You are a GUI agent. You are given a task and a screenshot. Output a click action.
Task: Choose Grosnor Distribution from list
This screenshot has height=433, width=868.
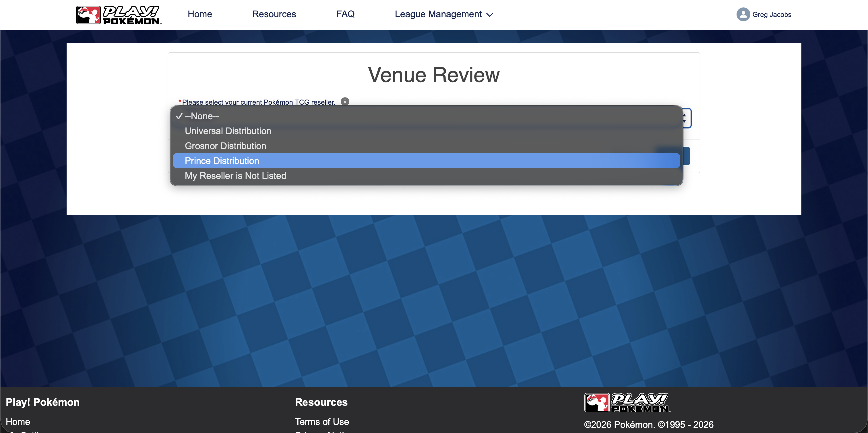pyautogui.click(x=225, y=146)
